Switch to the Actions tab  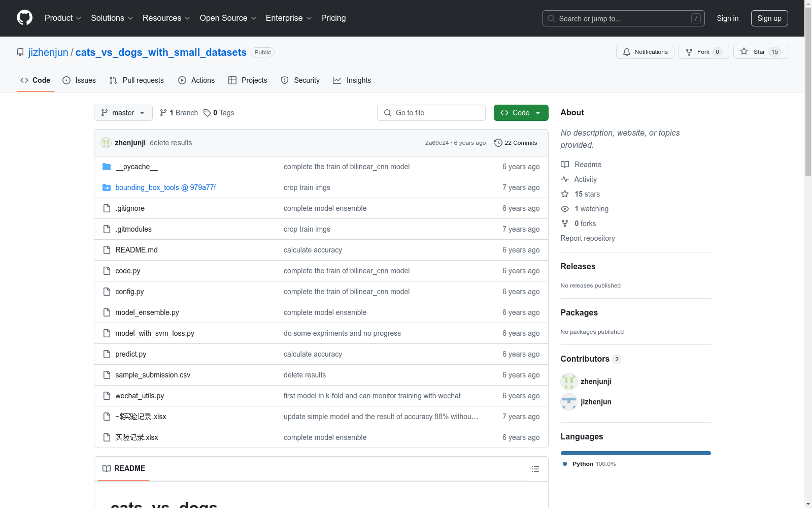(x=196, y=80)
